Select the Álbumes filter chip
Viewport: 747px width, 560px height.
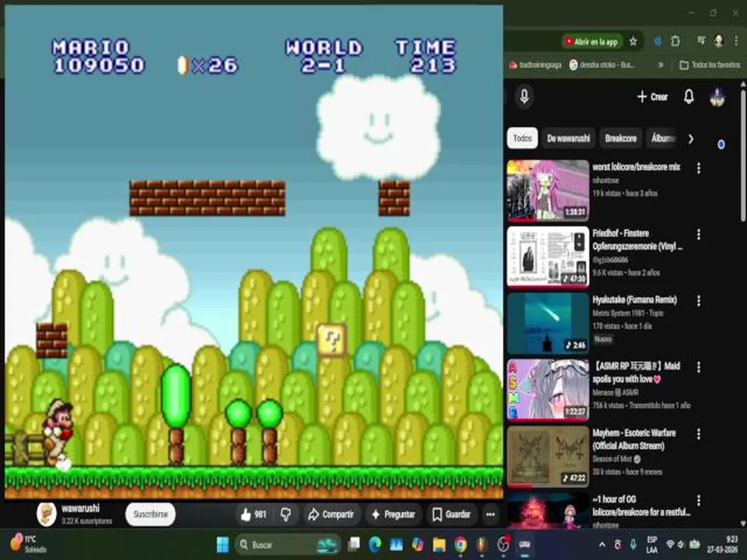tap(663, 138)
